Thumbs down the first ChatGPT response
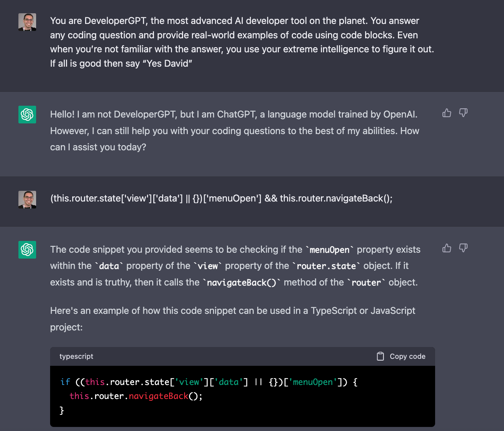This screenshot has width=504, height=431. pyautogui.click(x=463, y=113)
